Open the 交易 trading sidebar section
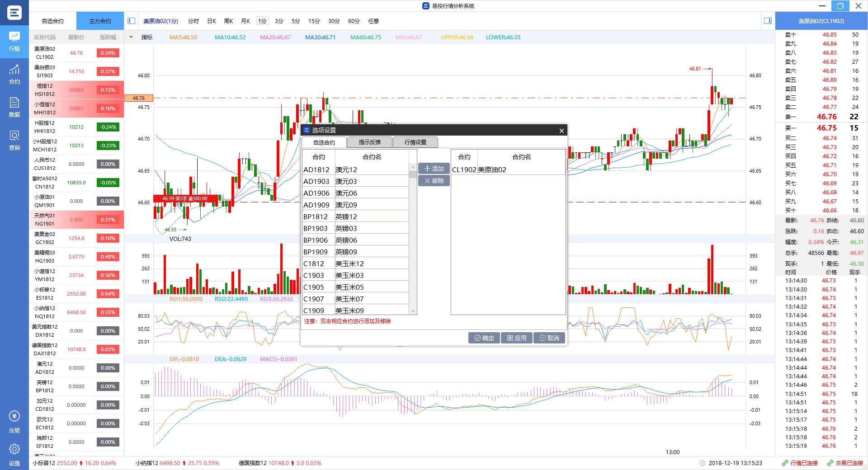This screenshot has height=470, width=868. pyautogui.click(x=14, y=423)
